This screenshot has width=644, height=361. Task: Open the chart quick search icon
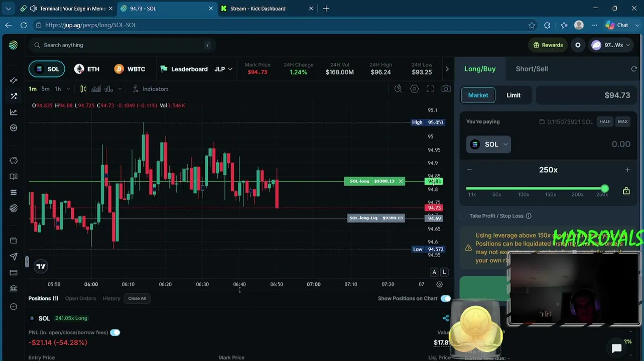[x=398, y=89]
